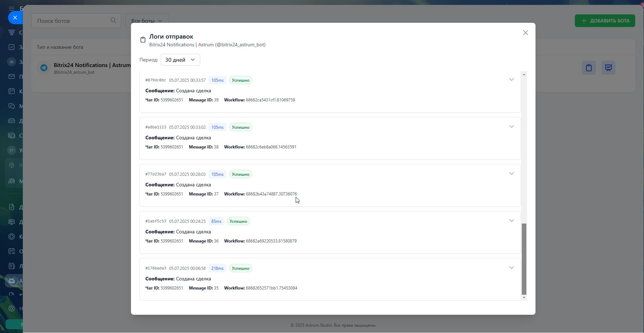Click the Успешно badge on entry #176bada3
The height and width of the screenshot is (333, 644).
[241, 268]
